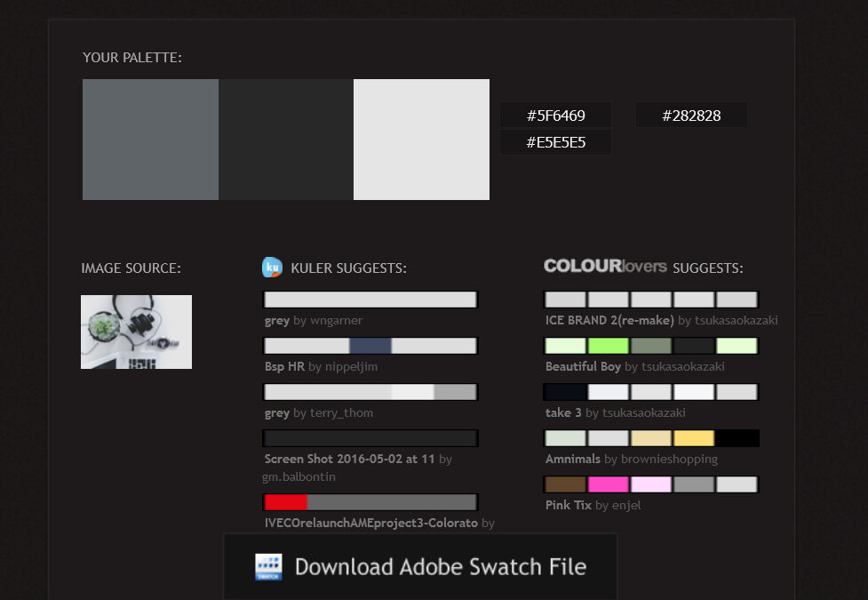868x600 pixels.
Task: Click the 'Pink Tix' color strip
Action: [650, 484]
